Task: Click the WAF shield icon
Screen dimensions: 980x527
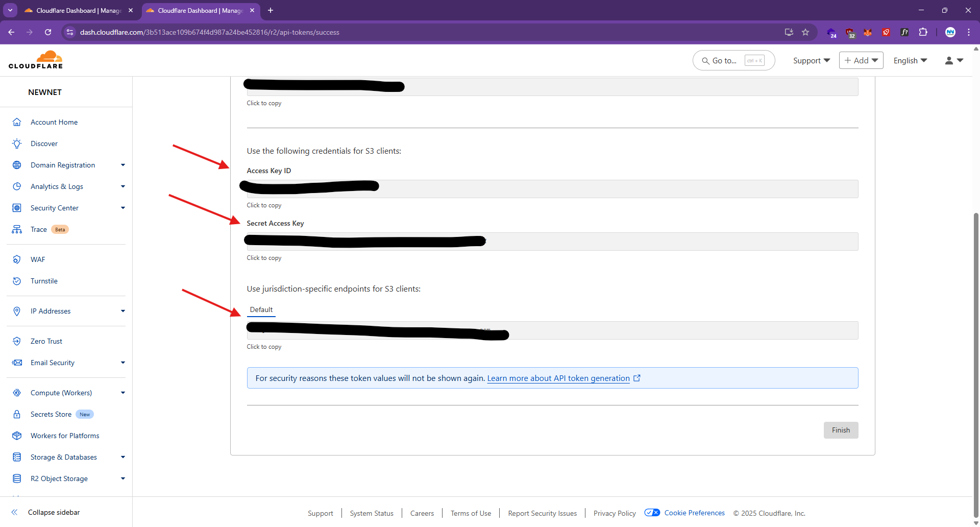Action: tap(17, 259)
